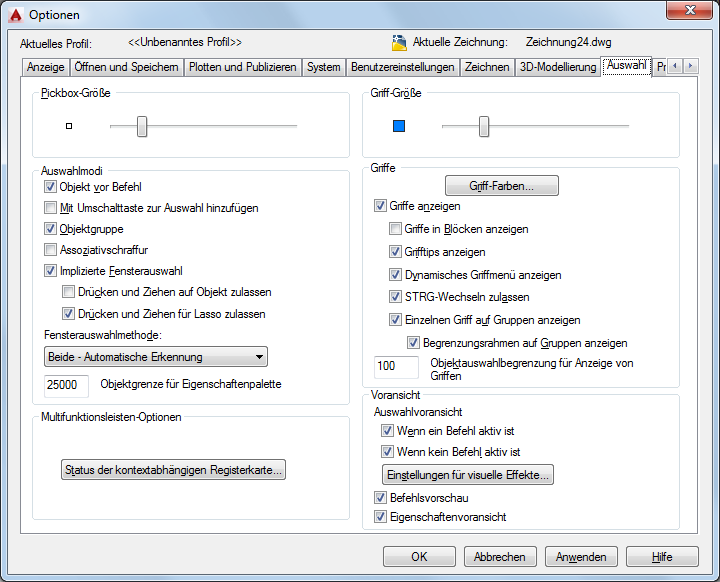Enable the Assoziativschraffur checkbox
Image resolution: width=720 pixels, height=582 pixels.
pos(51,250)
